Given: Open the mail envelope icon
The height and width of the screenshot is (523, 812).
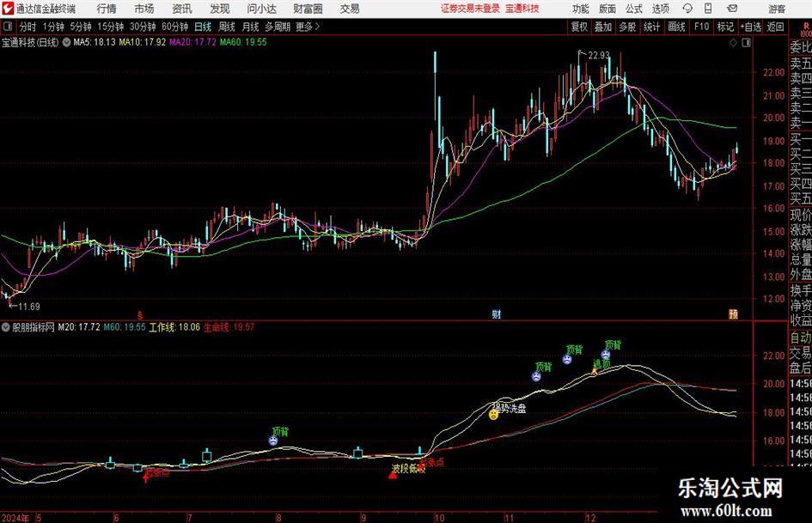Looking at the screenshot, I should pos(732,9).
